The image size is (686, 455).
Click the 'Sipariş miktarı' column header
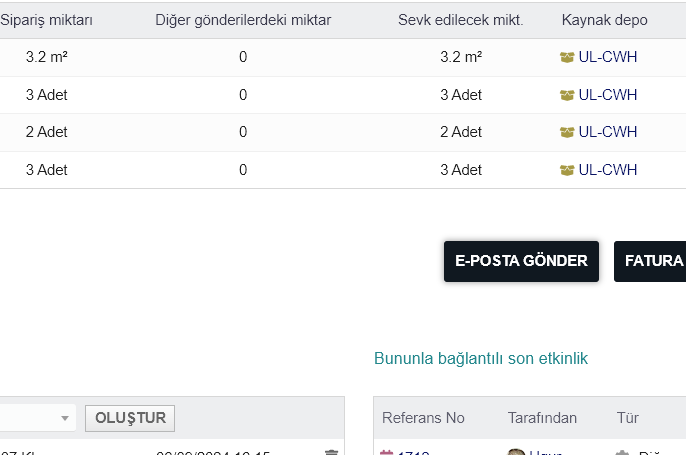pyautogui.click(x=46, y=20)
